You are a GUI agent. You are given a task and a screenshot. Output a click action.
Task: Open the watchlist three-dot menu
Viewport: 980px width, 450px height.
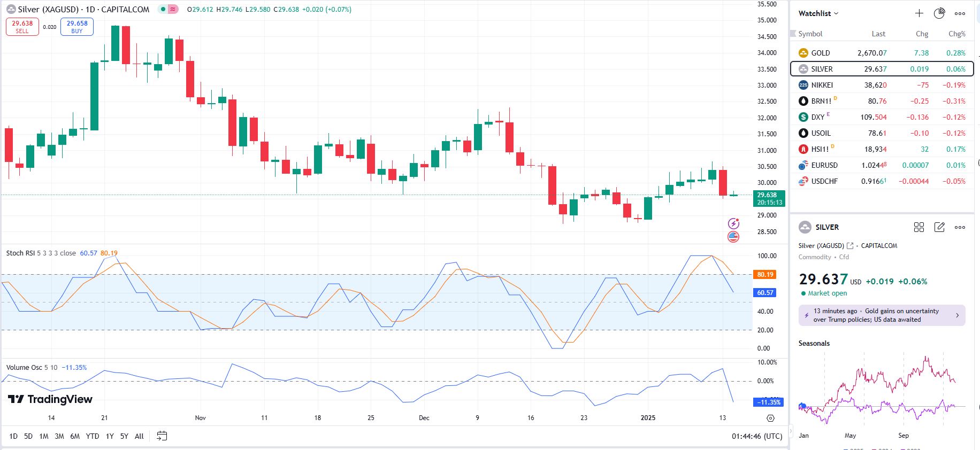coord(960,13)
